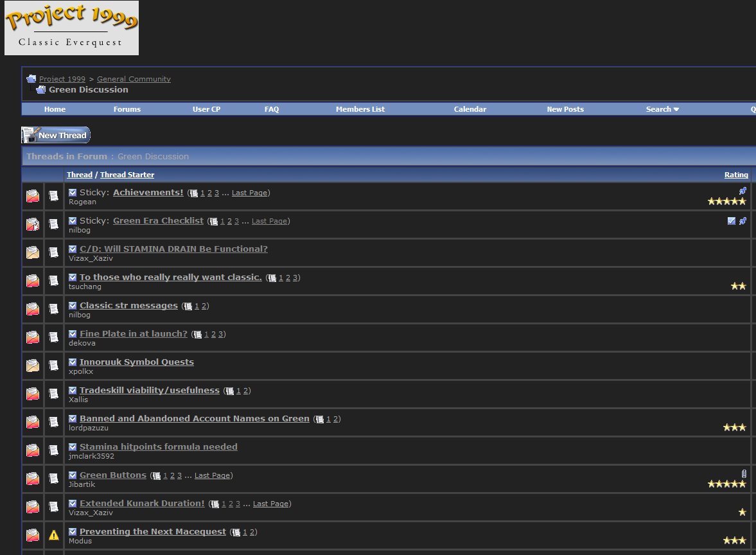Open the Search dropdown in the navbar
Viewport: 756px width, 555px height.
click(662, 109)
